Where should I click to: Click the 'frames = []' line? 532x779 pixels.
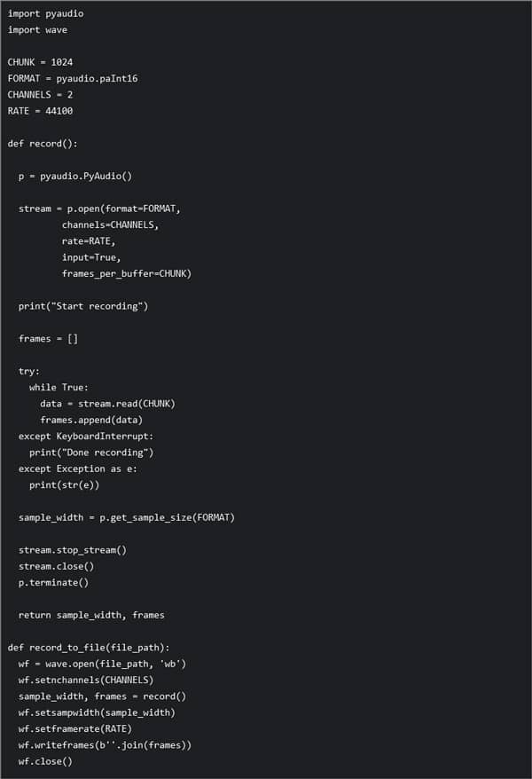[48, 338]
